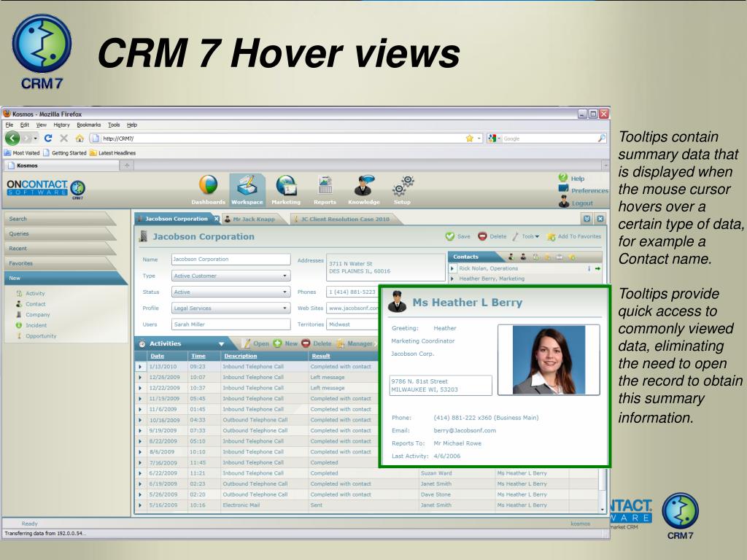Open the Workspace module icon
Image resolution: width=747 pixels, height=560 pixels.
point(247,190)
